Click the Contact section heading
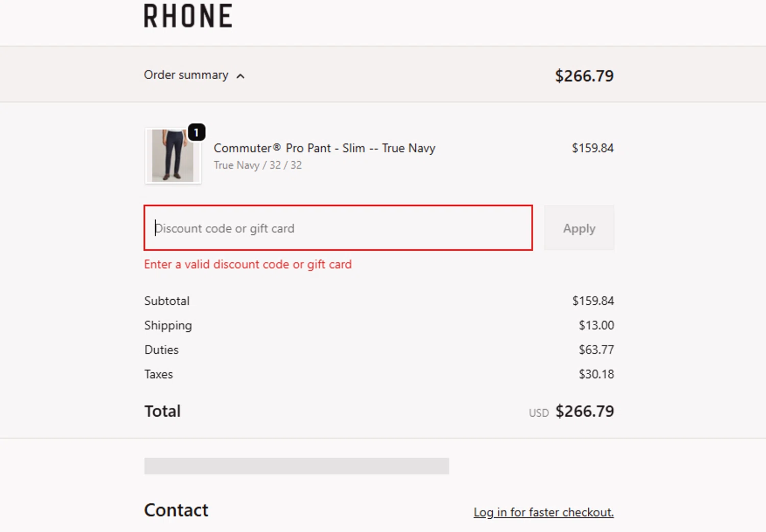This screenshot has height=532, width=766. coord(176,510)
